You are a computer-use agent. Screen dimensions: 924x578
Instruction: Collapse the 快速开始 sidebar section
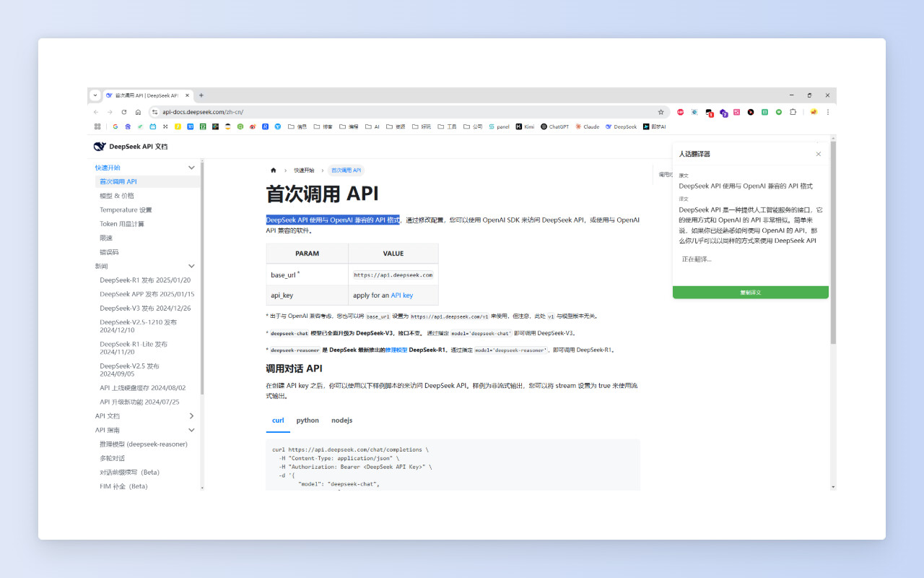(x=191, y=168)
